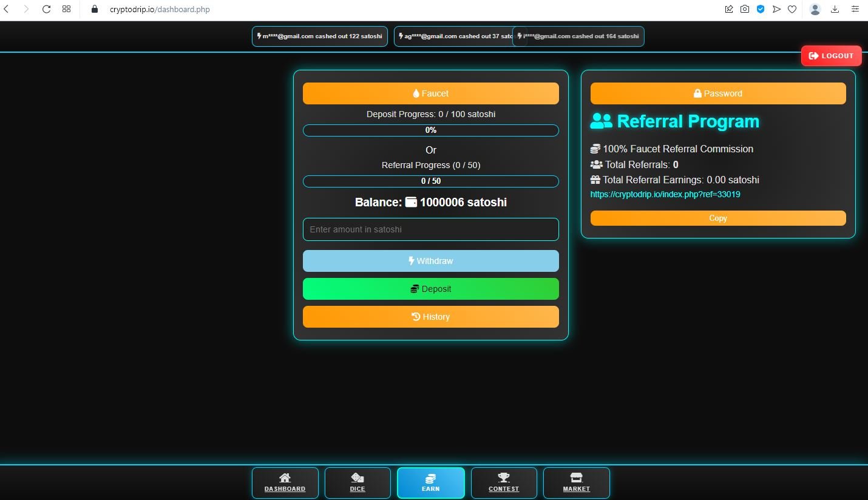
Task: Open the browser easy setup menu icon
Action: [x=855, y=9]
